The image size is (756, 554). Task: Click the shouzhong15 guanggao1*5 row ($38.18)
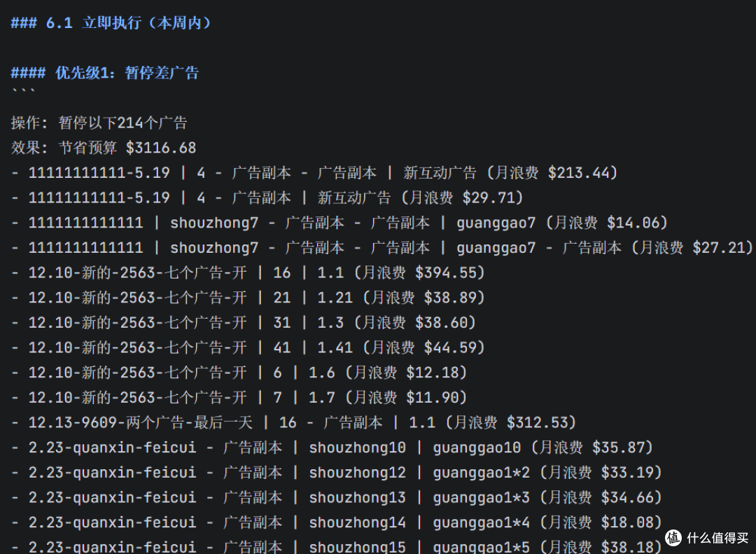pyautogui.click(x=337, y=547)
